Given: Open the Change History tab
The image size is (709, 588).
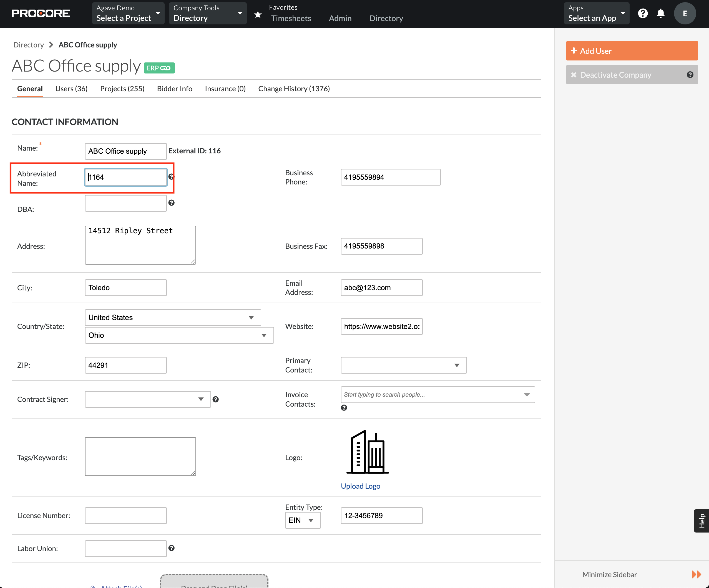Looking at the screenshot, I should pos(295,89).
